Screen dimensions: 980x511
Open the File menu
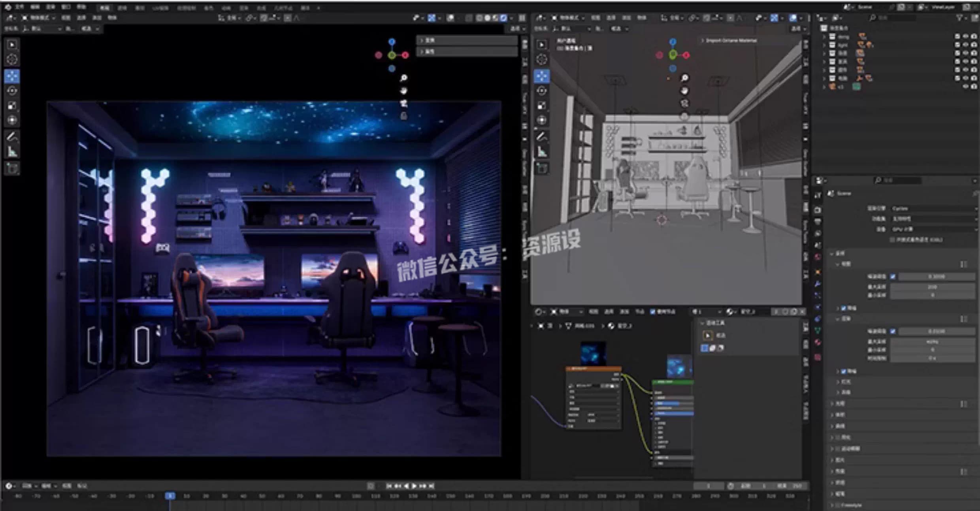(19, 7)
